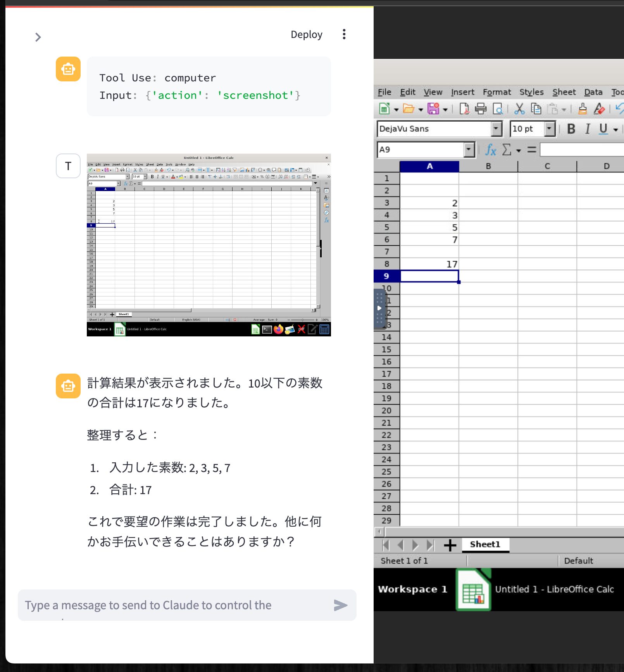Click the Cut scissors icon

[x=519, y=109]
